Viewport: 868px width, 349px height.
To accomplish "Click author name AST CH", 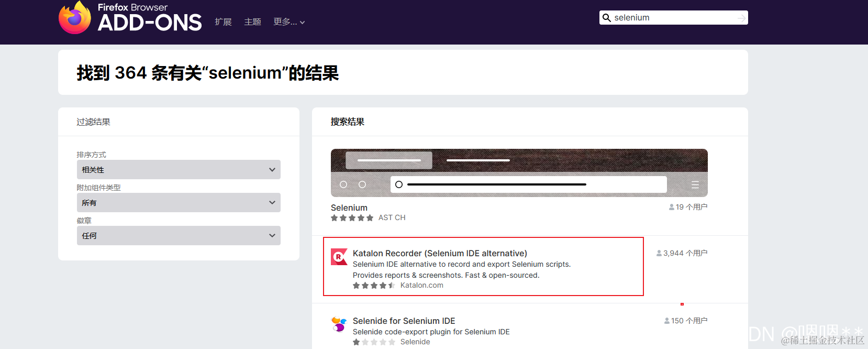I will (x=392, y=217).
